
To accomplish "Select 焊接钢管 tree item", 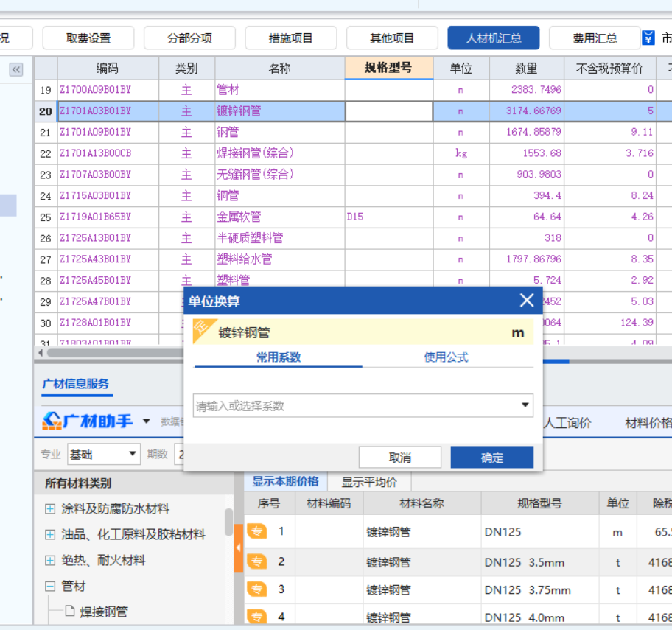I will 103,612.
